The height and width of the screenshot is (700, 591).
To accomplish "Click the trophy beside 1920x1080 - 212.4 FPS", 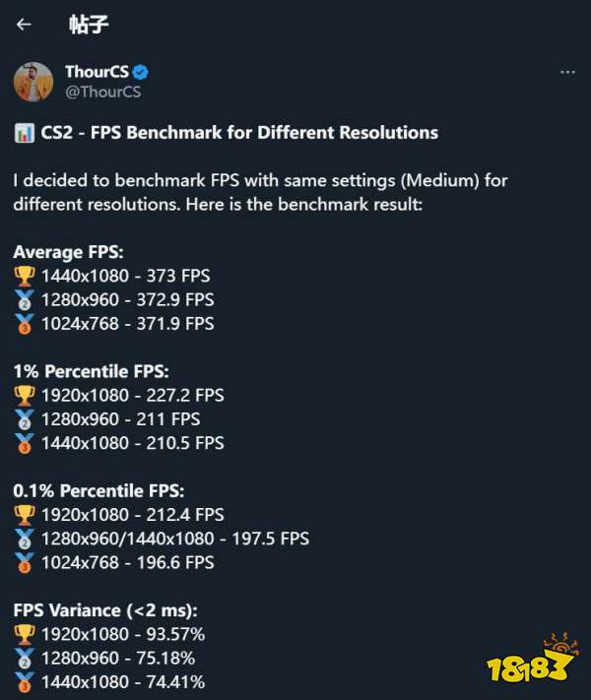I will [25, 515].
